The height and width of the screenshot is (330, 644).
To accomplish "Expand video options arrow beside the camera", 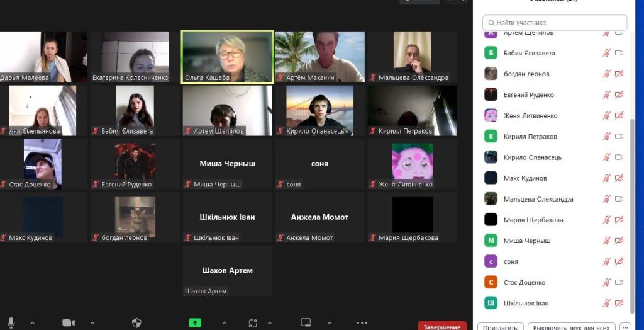I will [92, 323].
